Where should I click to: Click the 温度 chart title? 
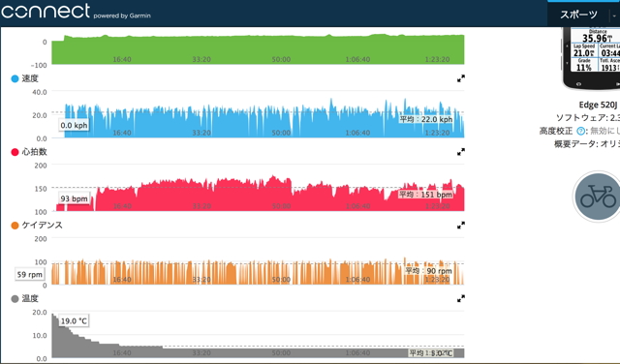pyautogui.click(x=30, y=298)
